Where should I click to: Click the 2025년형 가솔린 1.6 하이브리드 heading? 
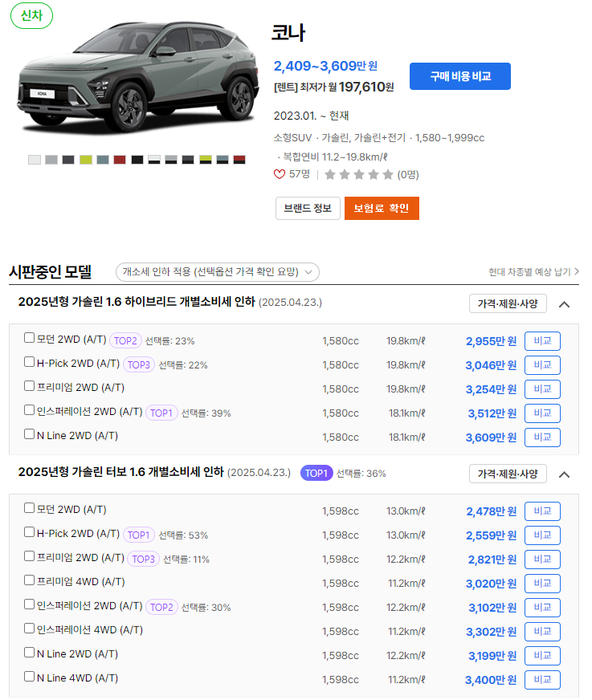tap(137, 302)
